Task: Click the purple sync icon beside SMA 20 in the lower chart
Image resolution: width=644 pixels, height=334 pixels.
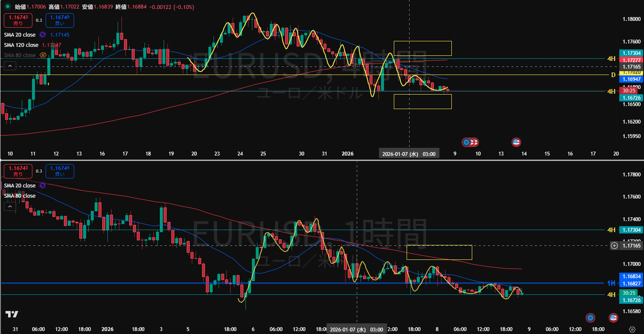Action: click(x=43, y=186)
